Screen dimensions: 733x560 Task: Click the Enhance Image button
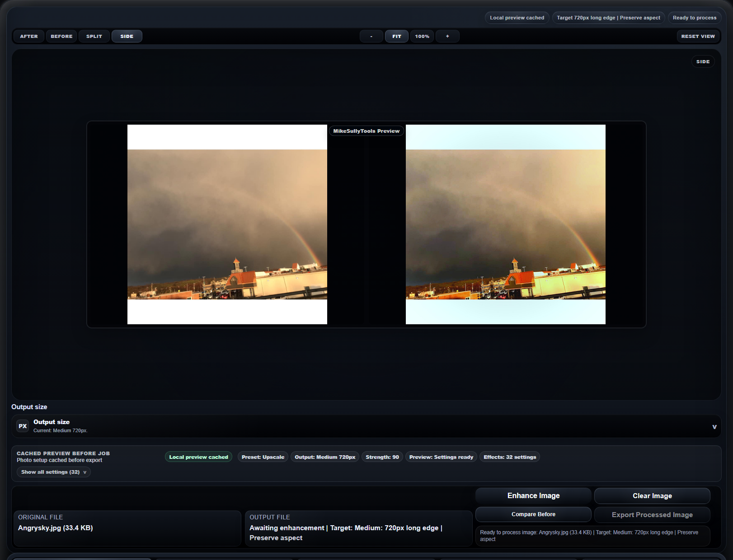533,496
